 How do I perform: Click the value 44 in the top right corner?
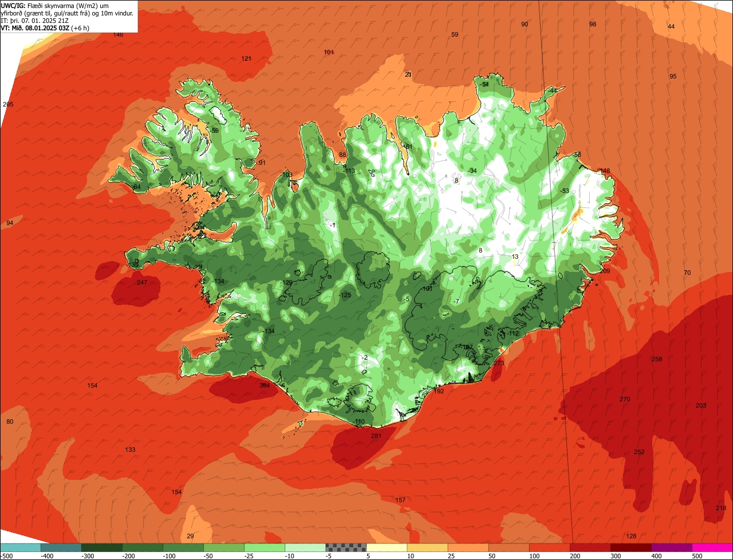point(671,26)
